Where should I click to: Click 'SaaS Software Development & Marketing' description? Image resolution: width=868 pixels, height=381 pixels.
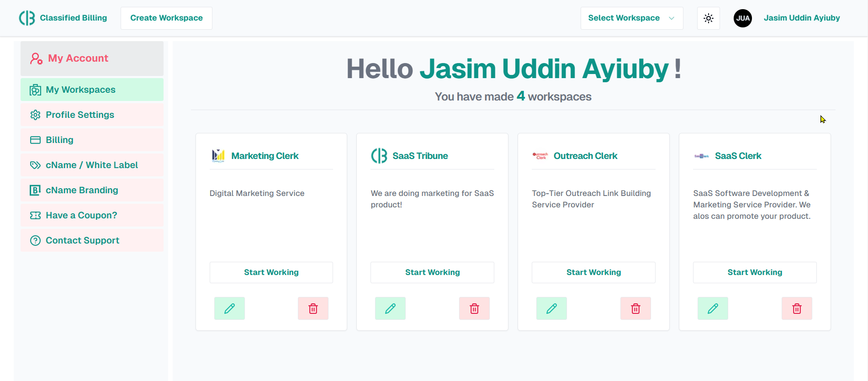click(752, 205)
